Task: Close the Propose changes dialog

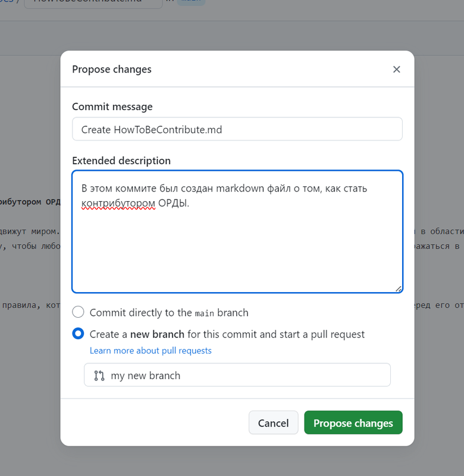Action: 396,70
